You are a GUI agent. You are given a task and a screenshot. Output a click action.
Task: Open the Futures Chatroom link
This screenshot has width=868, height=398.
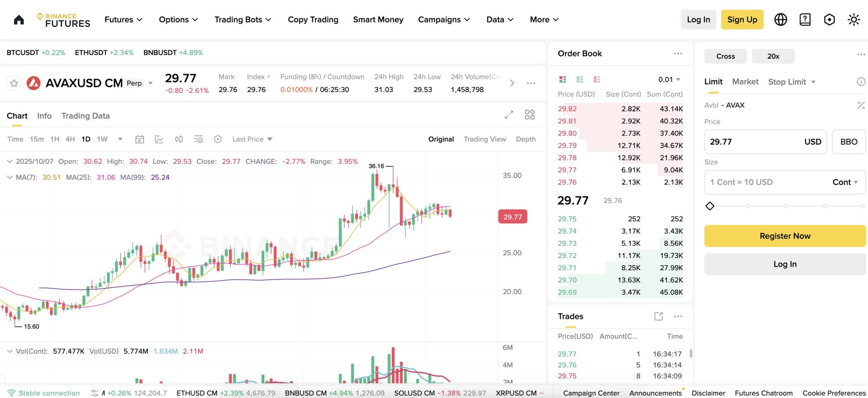pyautogui.click(x=763, y=393)
